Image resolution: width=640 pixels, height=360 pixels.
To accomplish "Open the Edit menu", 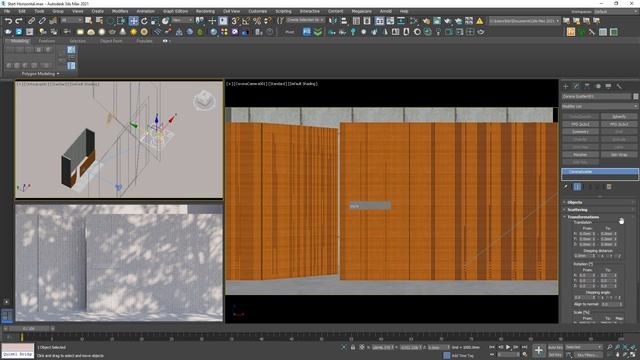I will [x=22, y=11].
